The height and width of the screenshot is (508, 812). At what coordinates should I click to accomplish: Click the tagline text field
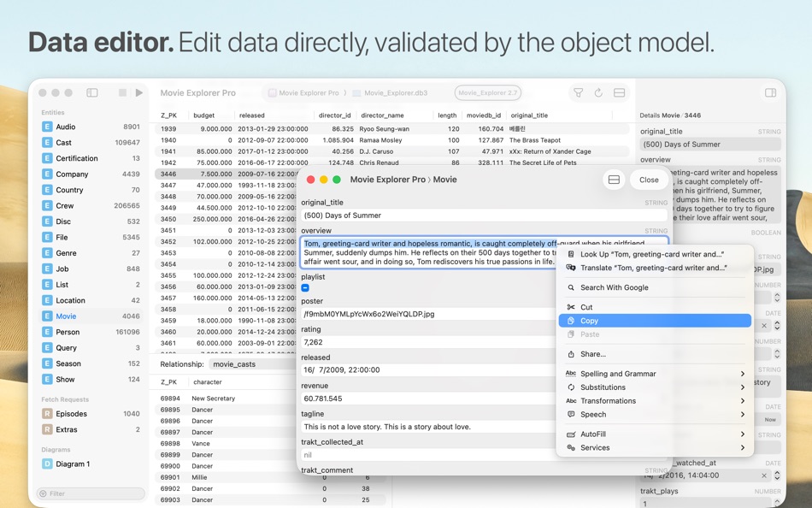(x=427, y=427)
